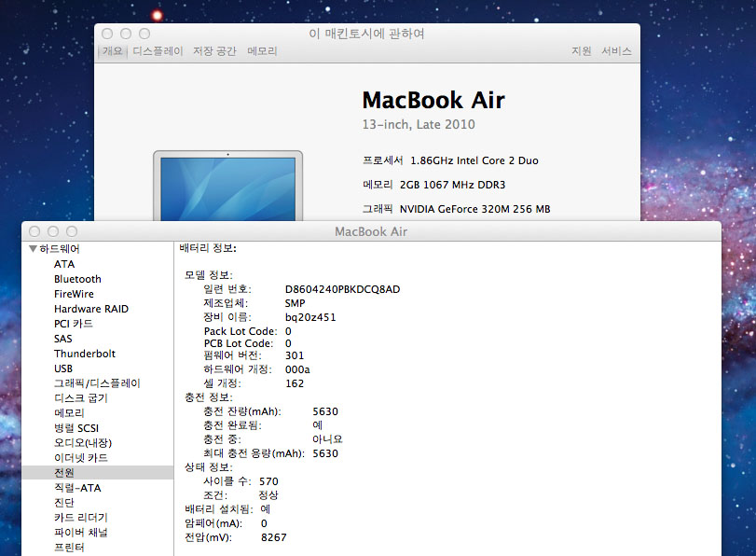Screen dimensions: 756x556
Task: Select ATA in the hardware sidebar
Action: (64, 264)
